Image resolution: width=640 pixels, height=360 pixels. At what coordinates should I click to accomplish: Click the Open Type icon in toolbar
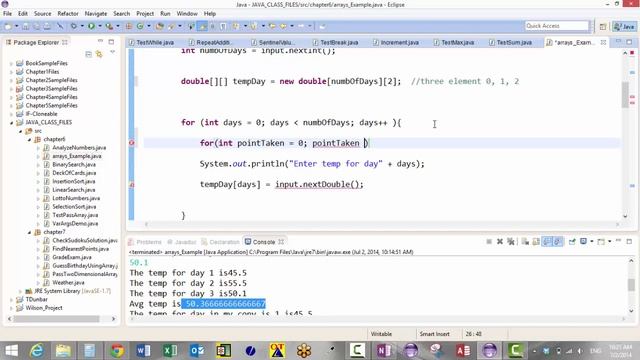click(160, 26)
